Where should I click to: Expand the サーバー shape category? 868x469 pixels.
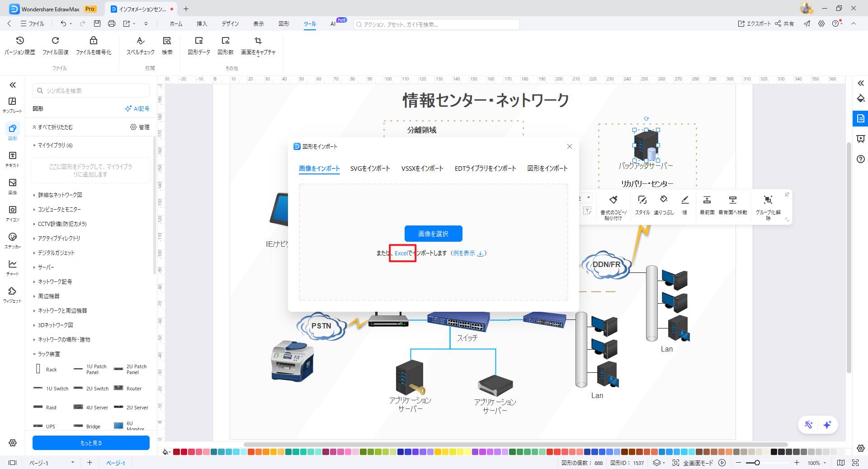pyautogui.click(x=45, y=267)
